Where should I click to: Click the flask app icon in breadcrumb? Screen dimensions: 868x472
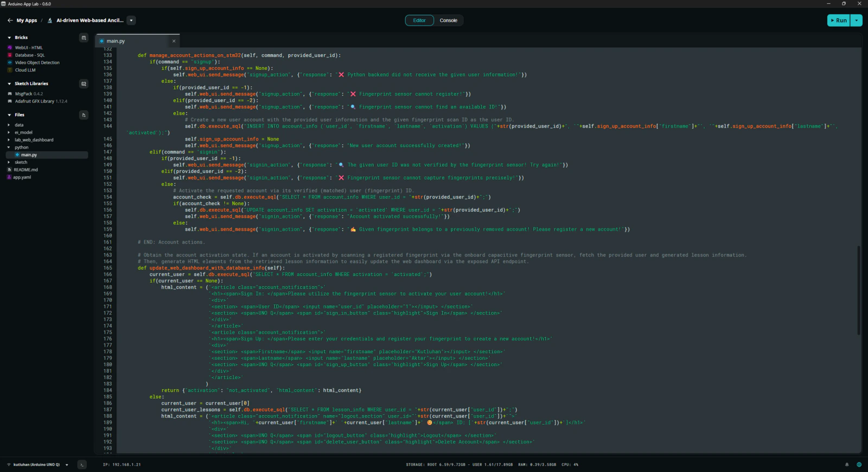50,21
